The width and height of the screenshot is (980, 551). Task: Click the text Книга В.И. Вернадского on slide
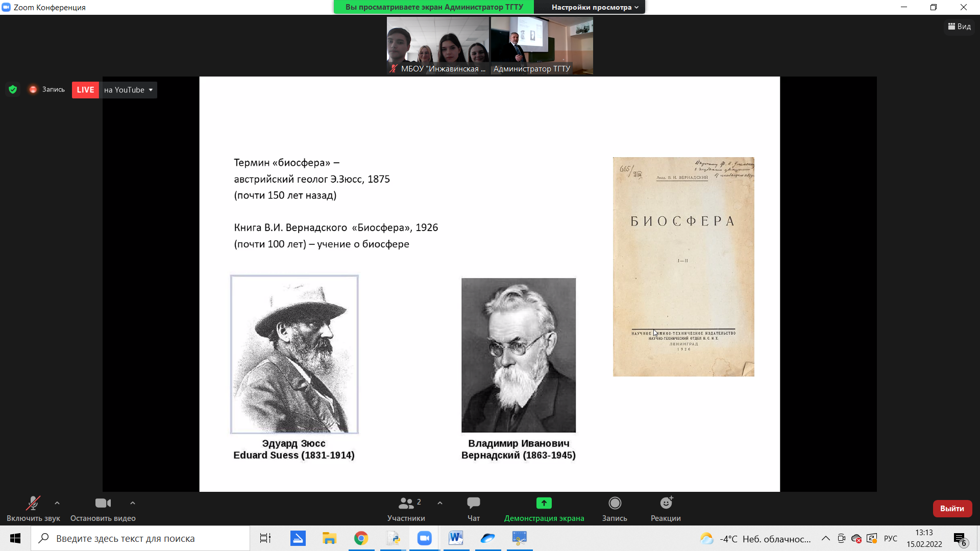click(290, 228)
